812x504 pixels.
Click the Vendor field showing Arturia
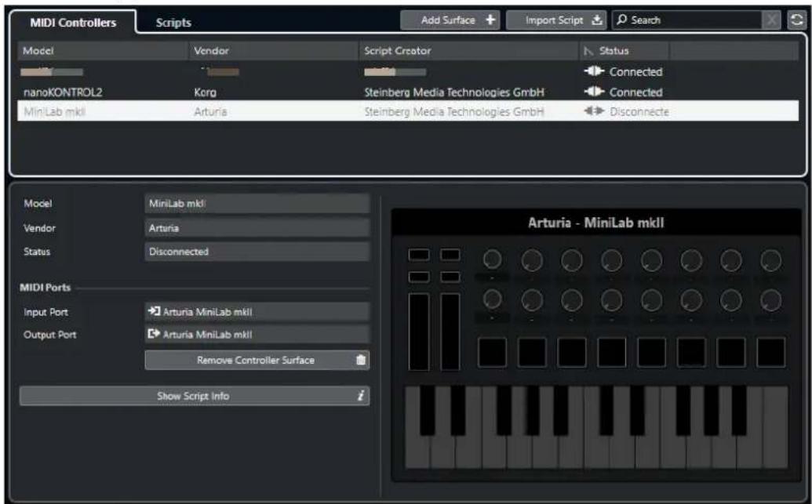tap(257, 227)
